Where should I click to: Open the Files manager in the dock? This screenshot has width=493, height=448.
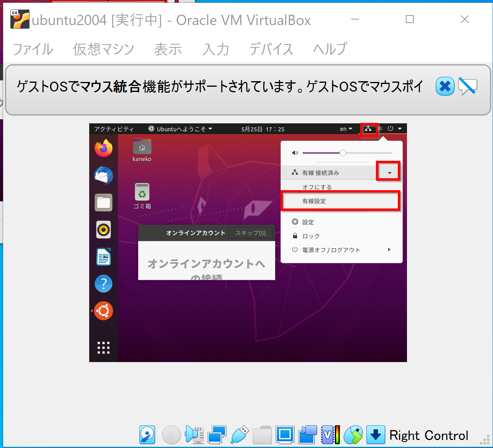[104, 203]
